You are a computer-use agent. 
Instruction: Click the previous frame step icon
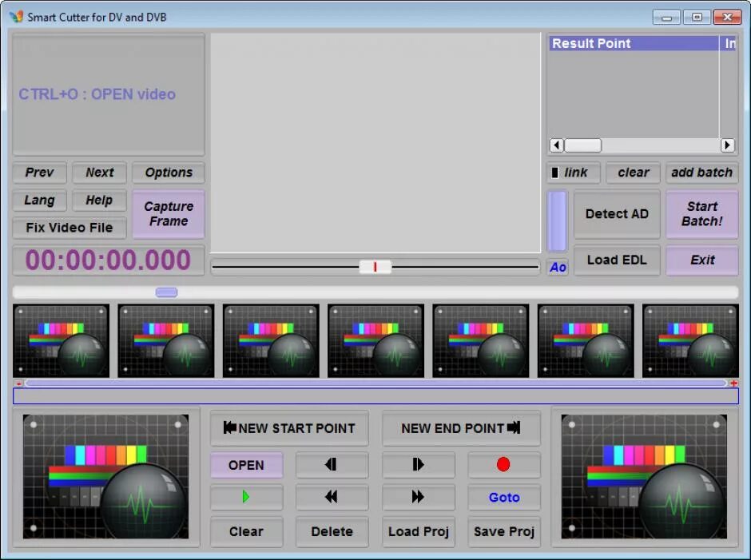[x=332, y=464]
